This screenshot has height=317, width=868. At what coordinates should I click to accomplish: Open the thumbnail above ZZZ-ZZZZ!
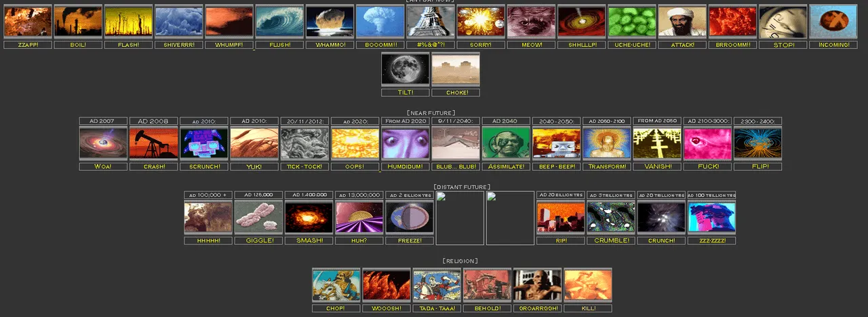tap(711, 217)
